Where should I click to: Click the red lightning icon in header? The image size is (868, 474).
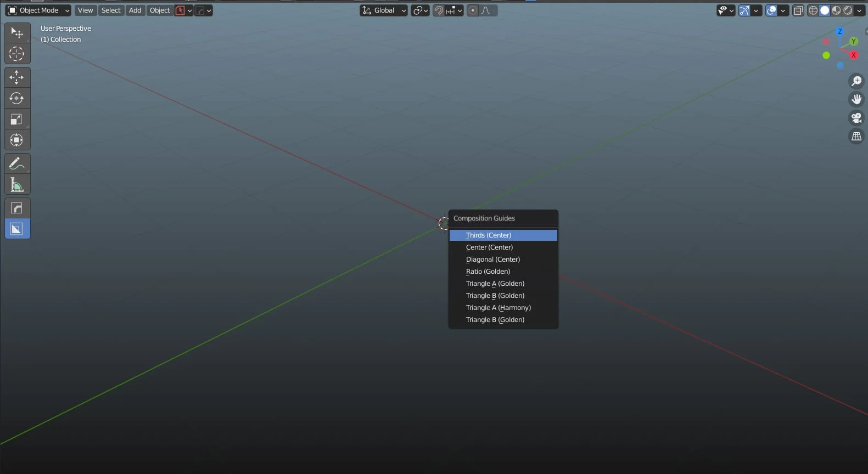click(180, 10)
